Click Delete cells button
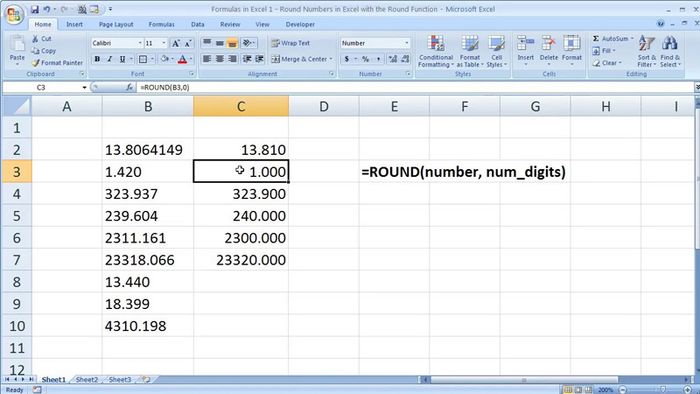Image resolution: width=700 pixels, height=394 pixels. [549, 51]
